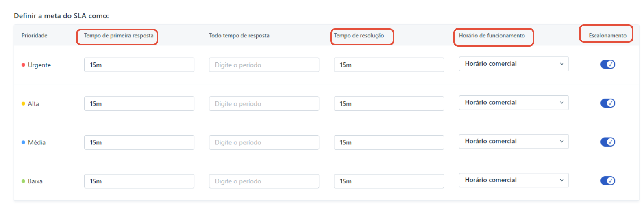Click resolution time field for Média
Image resolution: width=644 pixels, height=209 pixels.
tap(389, 142)
